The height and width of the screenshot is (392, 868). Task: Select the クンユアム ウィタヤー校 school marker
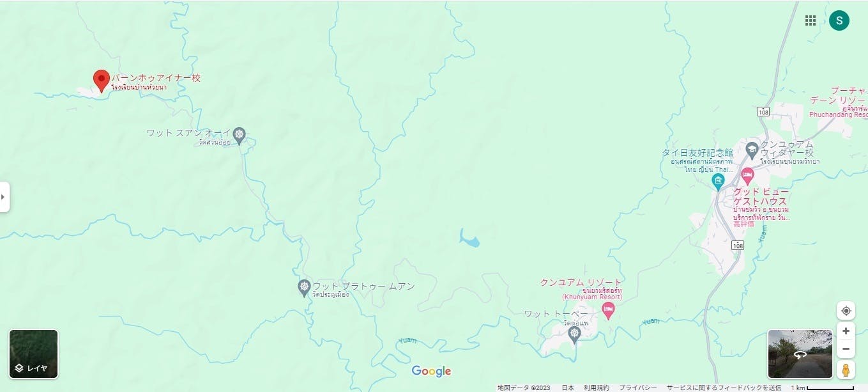click(x=752, y=150)
